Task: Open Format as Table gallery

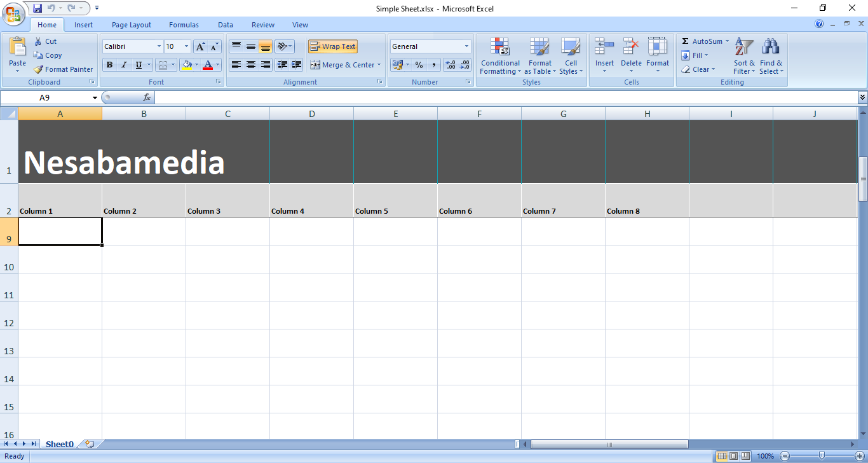Action: [539, 56]
